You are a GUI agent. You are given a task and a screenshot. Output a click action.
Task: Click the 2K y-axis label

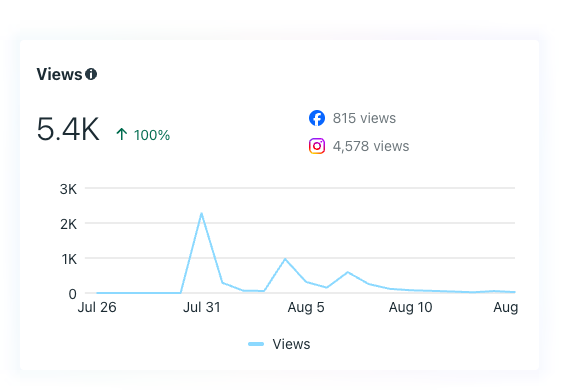68,224
